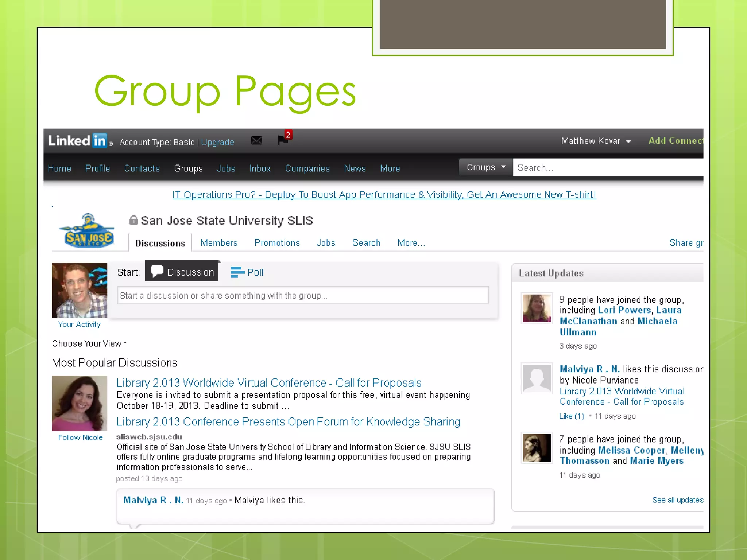
Task: Go to Home in navigation bar
Action: tap(59, 168)
